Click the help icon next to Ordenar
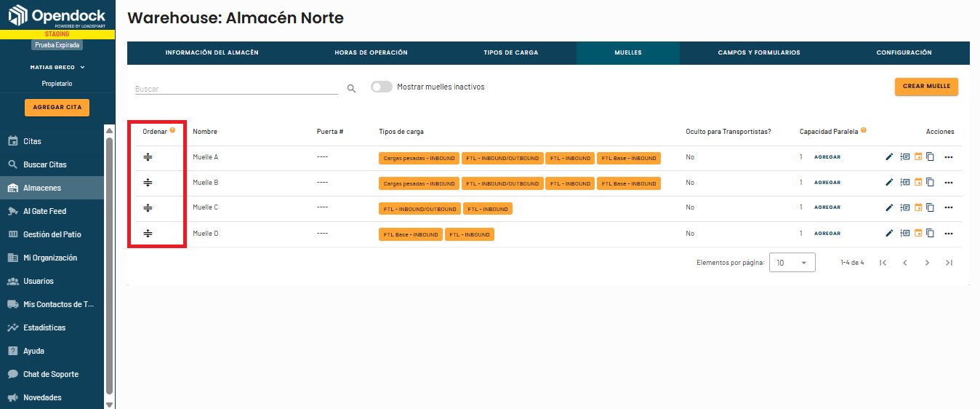This screenshot has height=409, width=980. pyautogui.click(x=172, y=130)
